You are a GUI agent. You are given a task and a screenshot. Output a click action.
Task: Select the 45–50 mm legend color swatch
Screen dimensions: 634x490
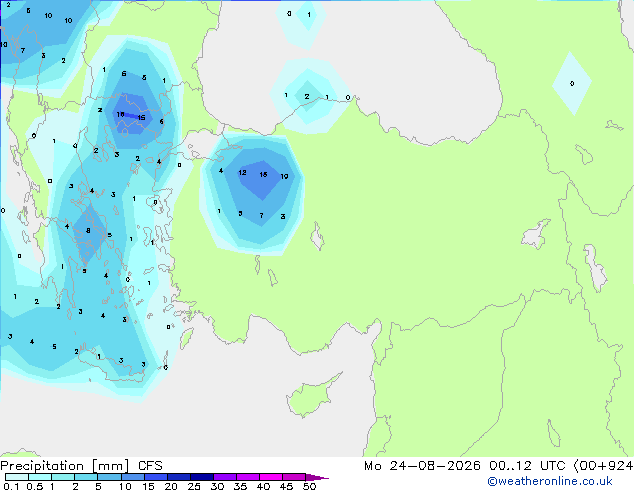tap(294, 477)
